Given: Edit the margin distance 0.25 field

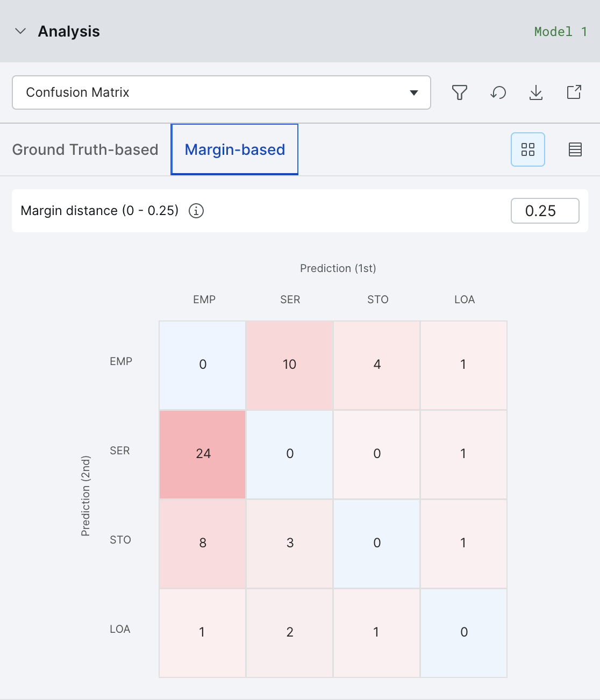Looking at the screenshot, I should tap(545, 211).
